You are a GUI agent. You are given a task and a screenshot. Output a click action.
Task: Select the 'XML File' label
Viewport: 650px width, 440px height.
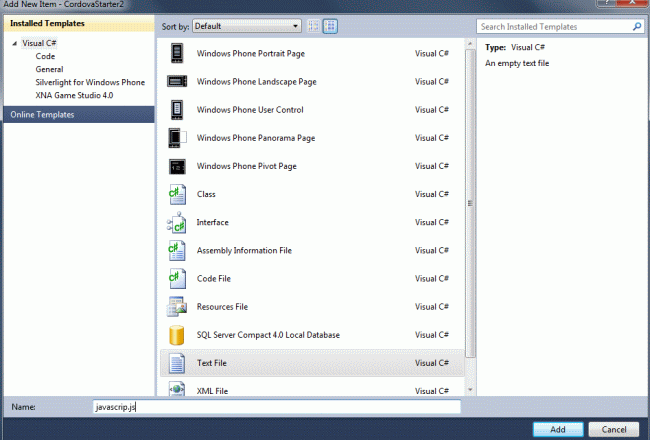pyautogui.click(x=212, y=391)
